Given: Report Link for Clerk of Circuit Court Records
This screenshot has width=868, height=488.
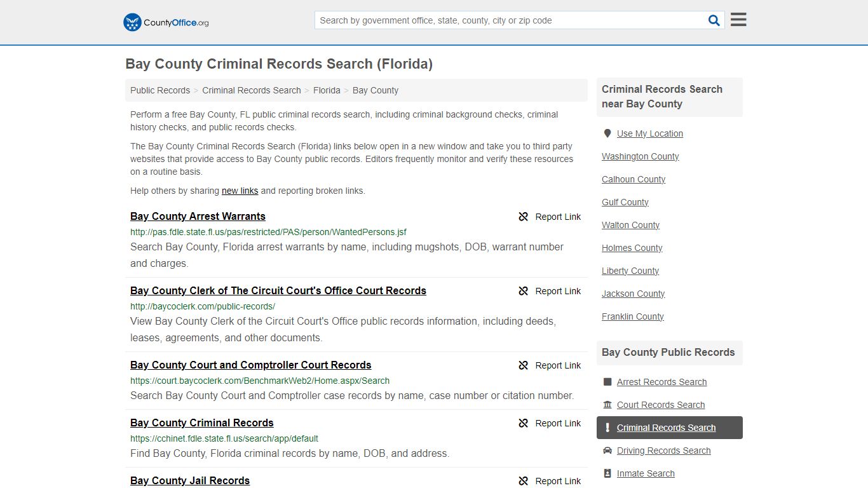Looking at the screenshot, I should 550,291.
